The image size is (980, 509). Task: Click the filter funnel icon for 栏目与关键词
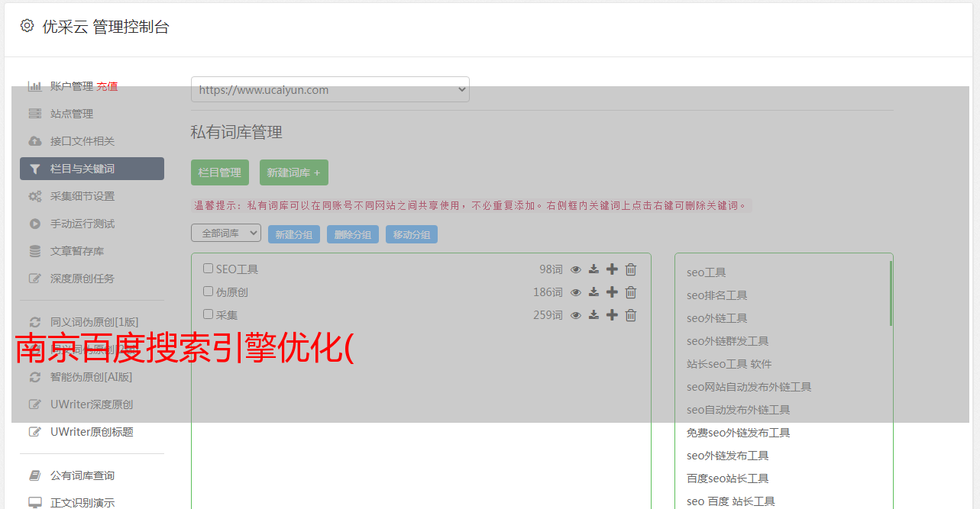click(x=35, y=169)
